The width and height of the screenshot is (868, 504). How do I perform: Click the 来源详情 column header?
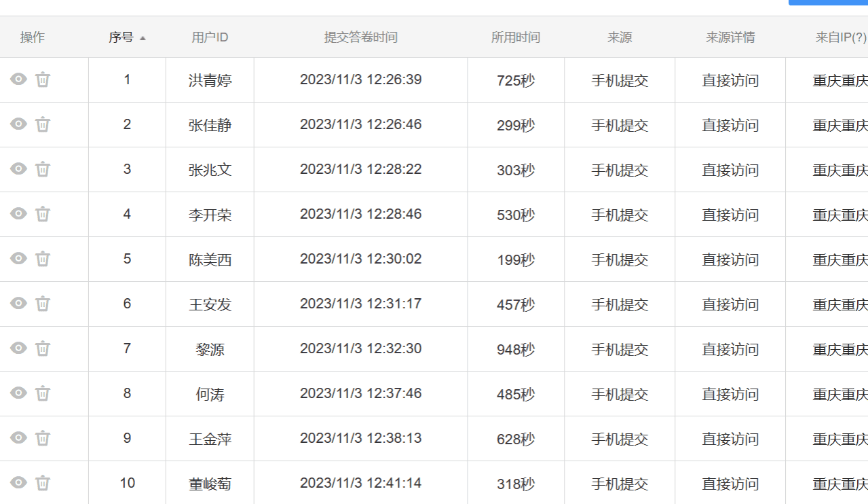730,37
